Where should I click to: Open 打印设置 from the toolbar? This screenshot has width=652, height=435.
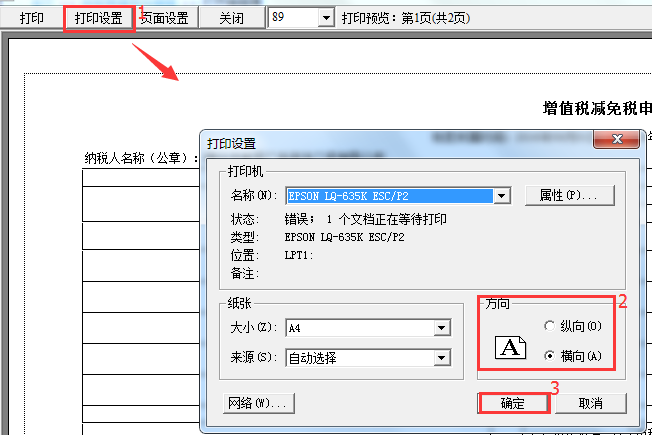point(99,18)
